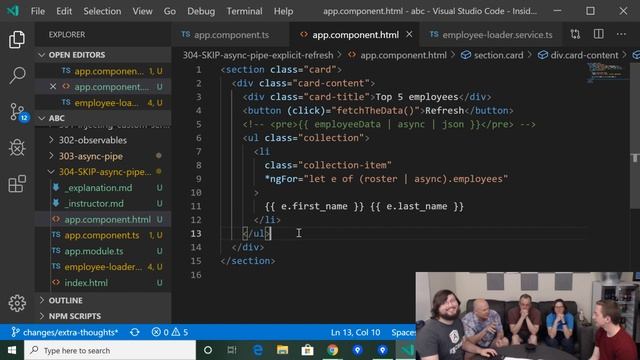640x360 pixels.
Task: Open the Selection menu
Action: pyautogui.click(x=102, y=11)
